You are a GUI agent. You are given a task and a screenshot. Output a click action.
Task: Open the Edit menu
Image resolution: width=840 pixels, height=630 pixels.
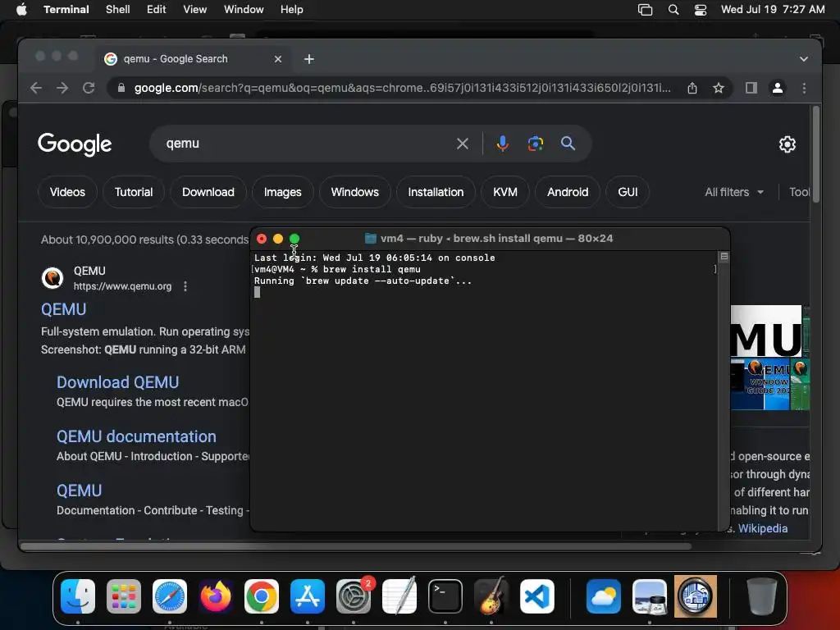click(157, 10)
